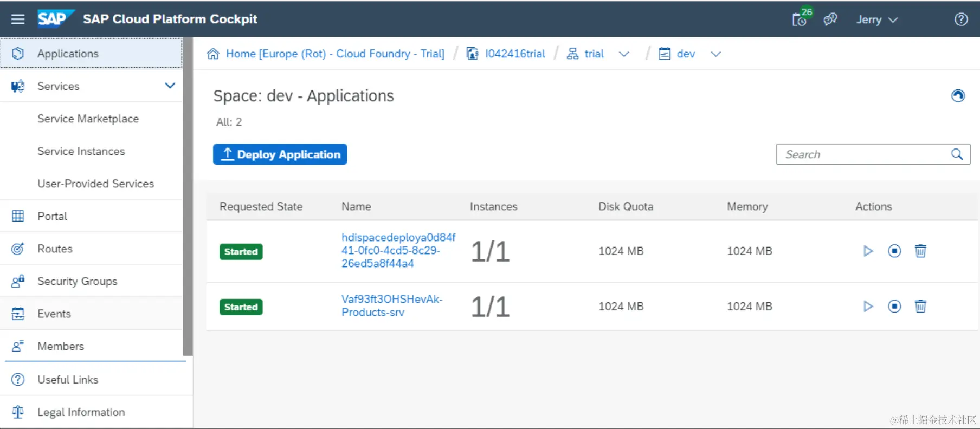Stop the Vaf93ft3OHSHevAk-Products-srv application
The image size is (980, 429).
pyautogui.click(x=894, y=307)
